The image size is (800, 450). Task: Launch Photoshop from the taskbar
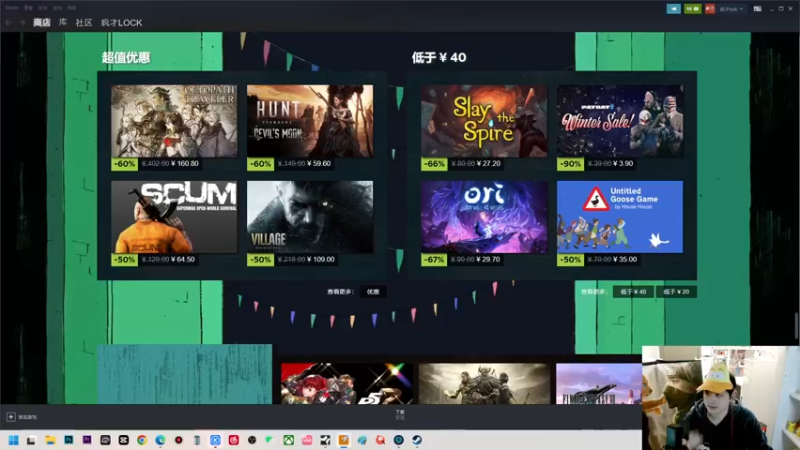(68, 440)
